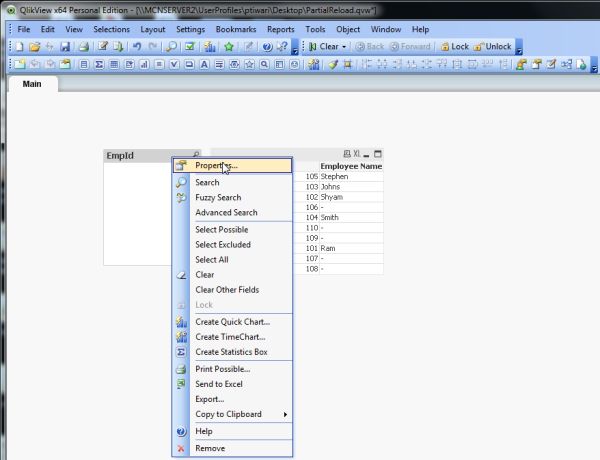
Task: Choose Create TimeChart... in context menu
Action: tap(232, 337)
